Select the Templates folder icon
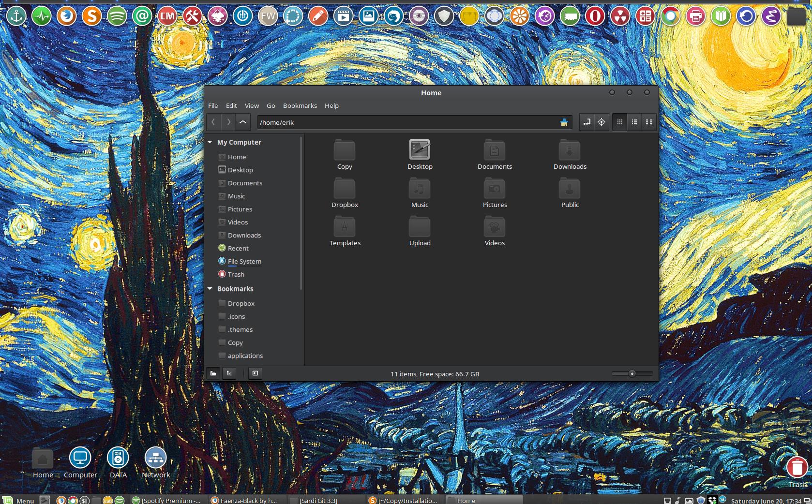 pyautogui.click(x=345, y=226)
